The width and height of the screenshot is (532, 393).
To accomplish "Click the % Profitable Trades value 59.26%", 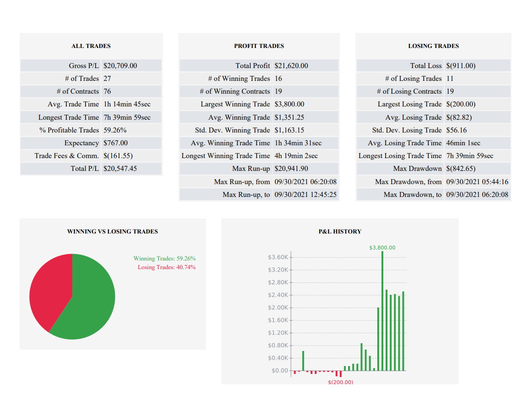I will pyautogui.click(x=115, y=130).
